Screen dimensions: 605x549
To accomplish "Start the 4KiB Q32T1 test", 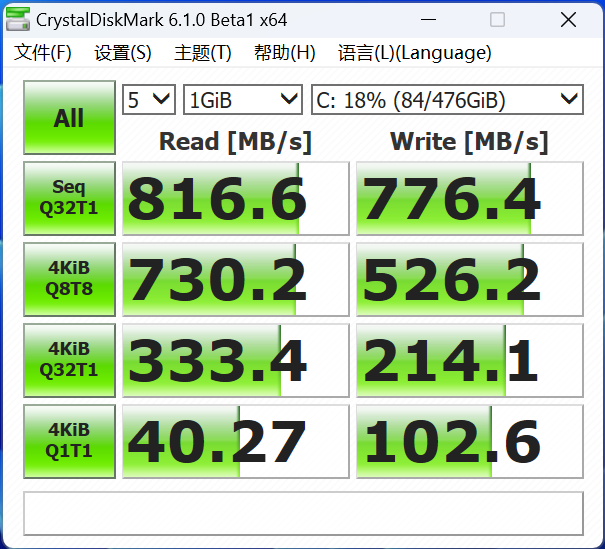I will click(x=69, y=360).
